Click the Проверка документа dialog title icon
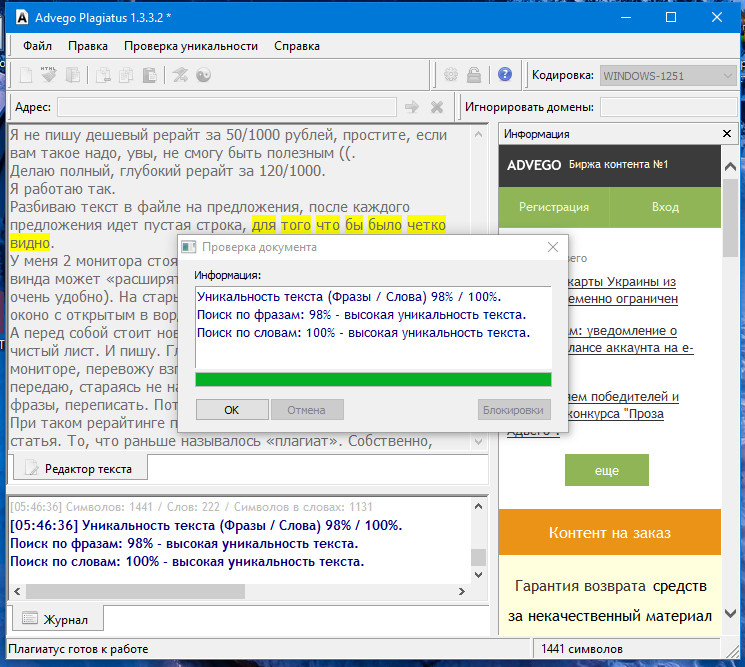Screen dimensions: 745x667 point(189,247)
